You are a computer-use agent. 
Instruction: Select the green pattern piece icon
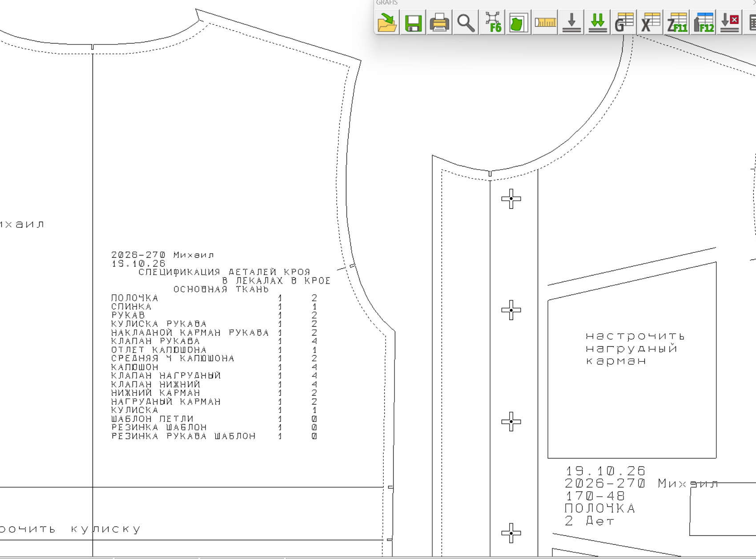click(519, 22)
